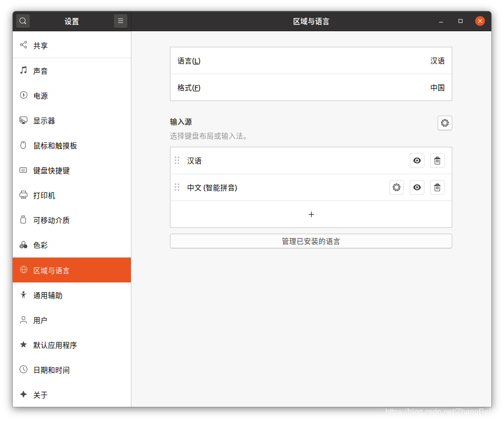Open preferences gear for 中文 (智能拼音)
This screenshot has height=421, width=504.
(x=397, y=187)
